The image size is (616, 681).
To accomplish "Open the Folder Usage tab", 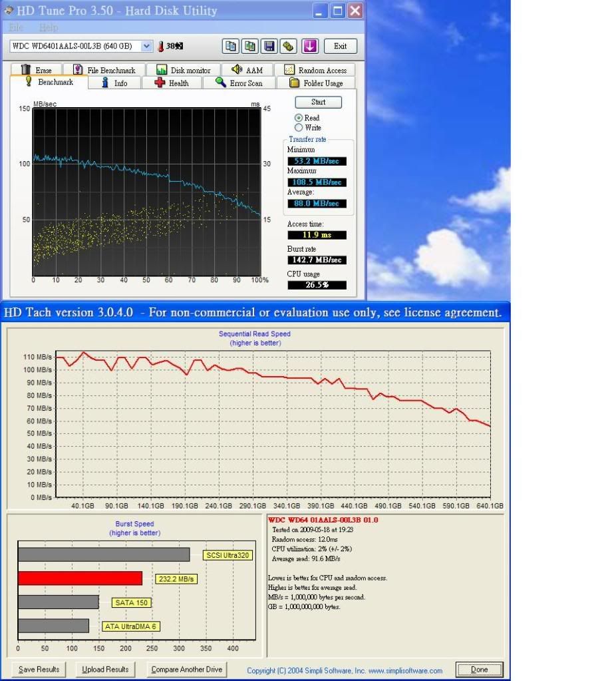I will [x=316, y=83].
